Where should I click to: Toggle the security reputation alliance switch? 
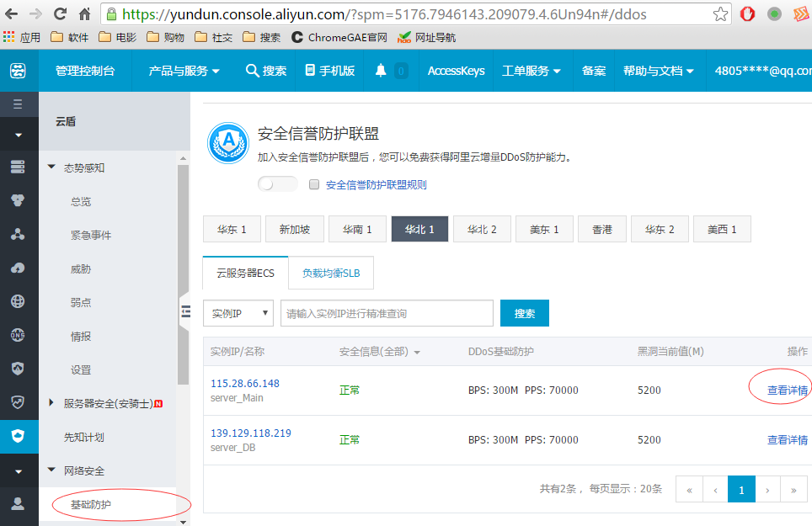(278, 184)
